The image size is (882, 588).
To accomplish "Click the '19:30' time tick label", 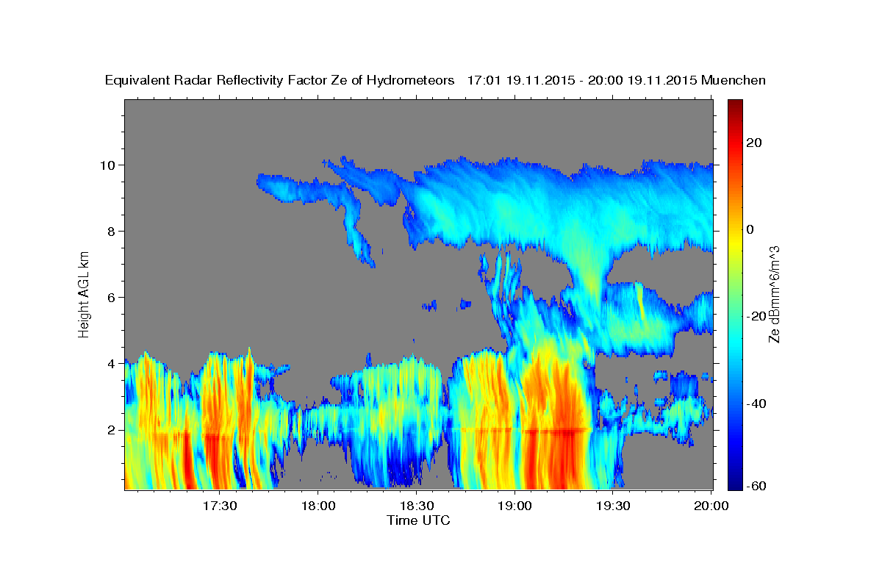I will (613, 506).
